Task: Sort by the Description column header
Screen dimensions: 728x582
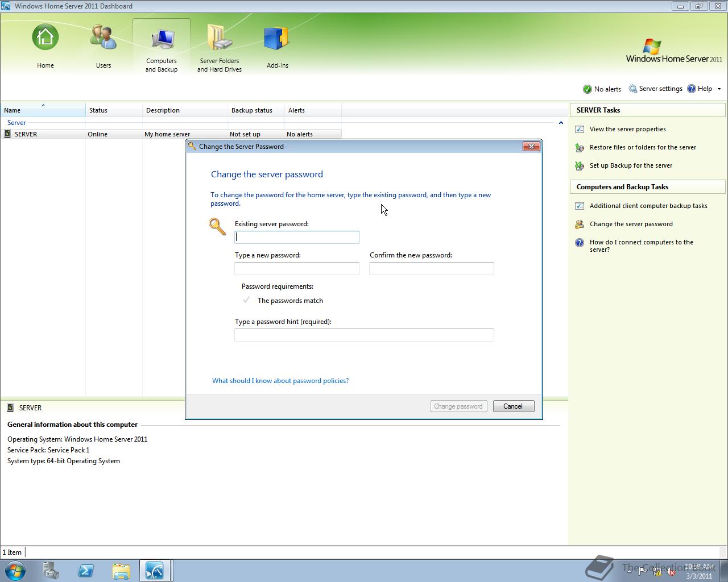Action: click(x=185, y=110)
